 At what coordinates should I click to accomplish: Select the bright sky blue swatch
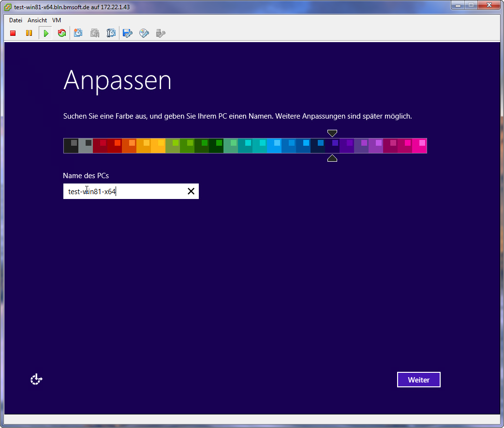[274, 146]
